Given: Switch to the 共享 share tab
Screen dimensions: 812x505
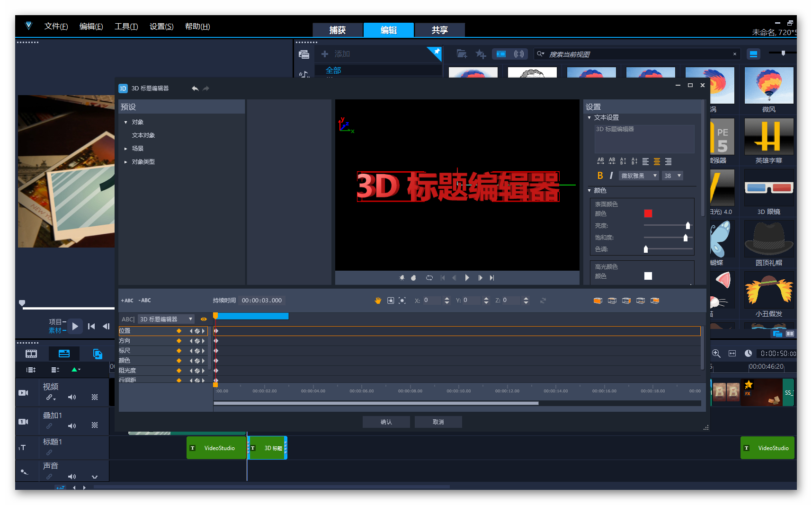Looking at the screenshot, I should click(440, 30).
